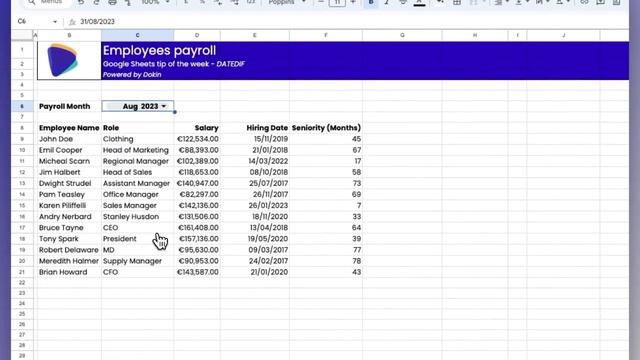
Task: Select the 'Pam Teasley' cell
Action: [x=69, y=194]
